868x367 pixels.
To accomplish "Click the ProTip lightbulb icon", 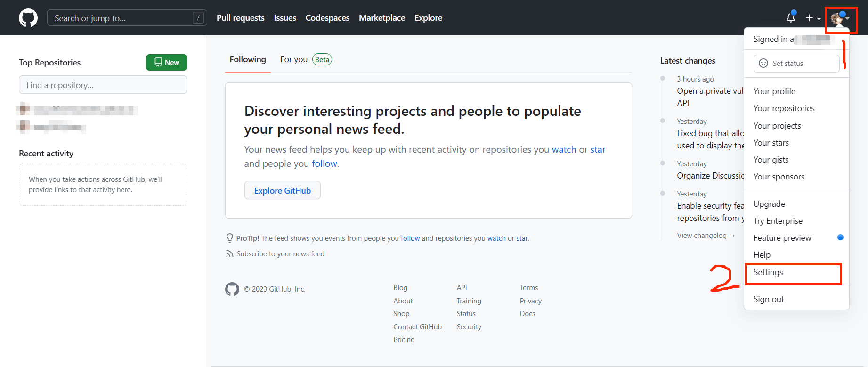I will (x=230, y=238).
